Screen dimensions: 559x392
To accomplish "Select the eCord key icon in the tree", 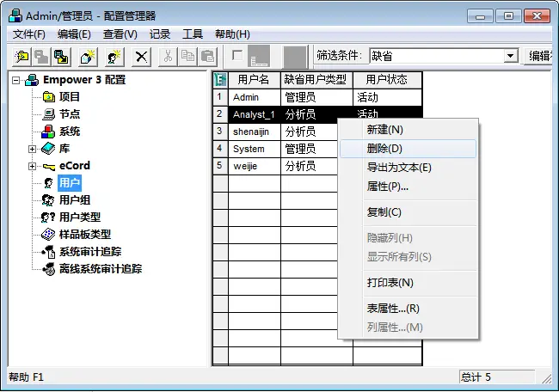I will 48,167.
